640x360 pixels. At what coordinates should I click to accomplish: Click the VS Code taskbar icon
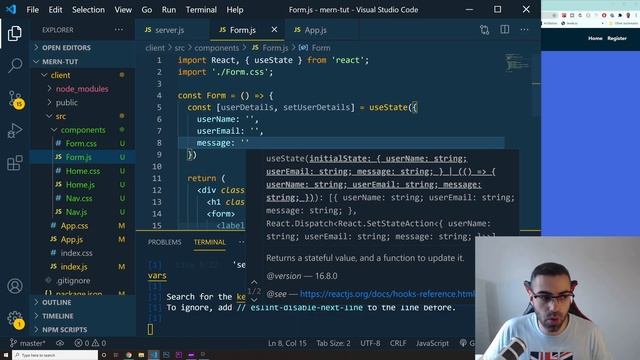click(x=154, y=355)
